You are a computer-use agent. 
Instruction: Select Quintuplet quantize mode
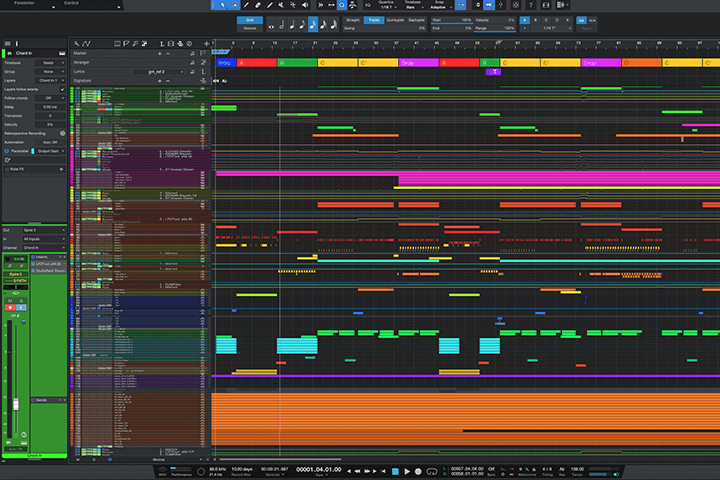[395, 20]
